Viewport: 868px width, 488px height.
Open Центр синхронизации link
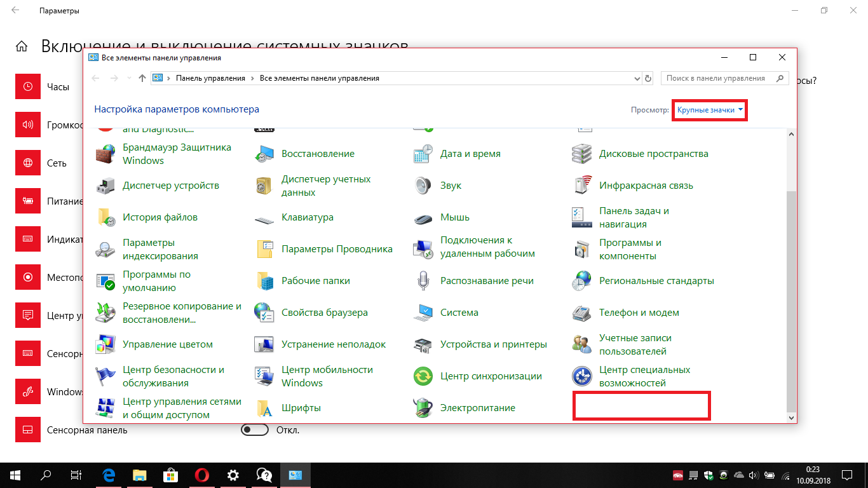pos(491,376)
